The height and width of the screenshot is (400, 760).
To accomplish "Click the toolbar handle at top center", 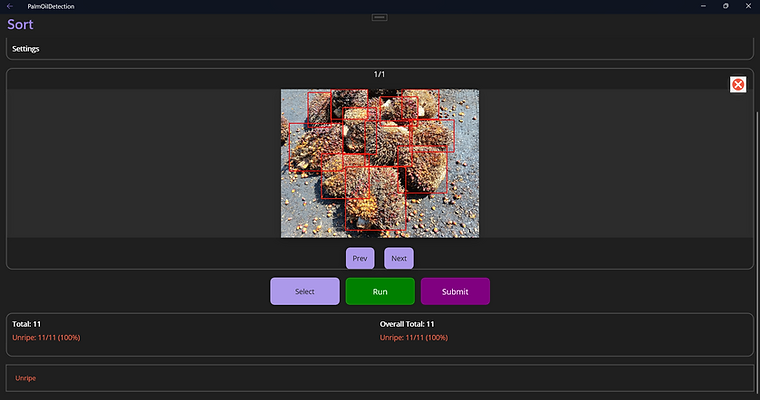I will pos(380,17).
